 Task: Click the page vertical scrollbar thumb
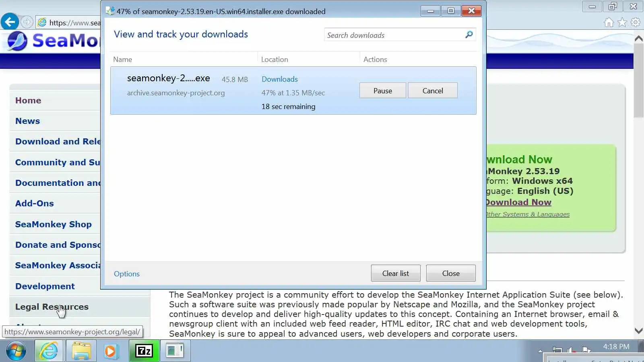pos(638,80)
